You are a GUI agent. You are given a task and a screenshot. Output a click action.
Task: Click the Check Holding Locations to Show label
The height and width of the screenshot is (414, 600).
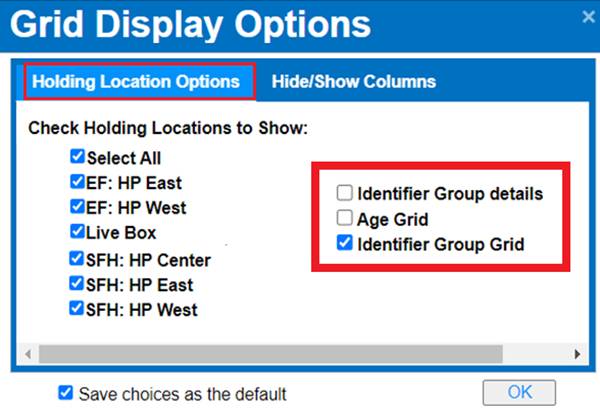click(x=167, y=128)
